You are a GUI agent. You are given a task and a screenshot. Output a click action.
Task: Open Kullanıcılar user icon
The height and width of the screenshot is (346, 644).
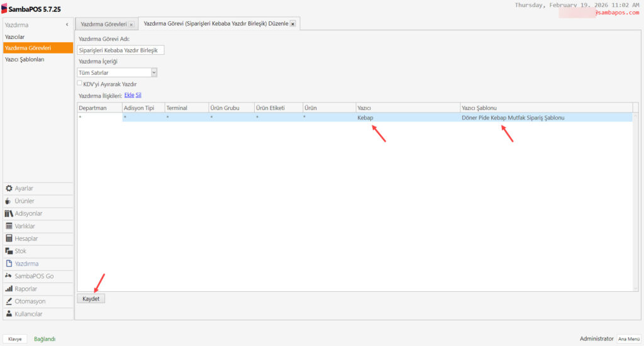(x=9, y=314)
